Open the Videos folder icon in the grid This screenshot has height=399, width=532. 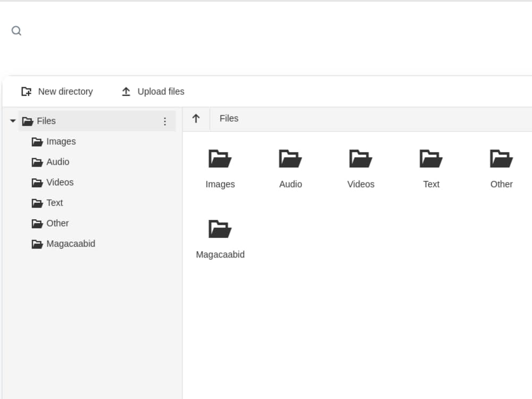click(x=360, y=158)
